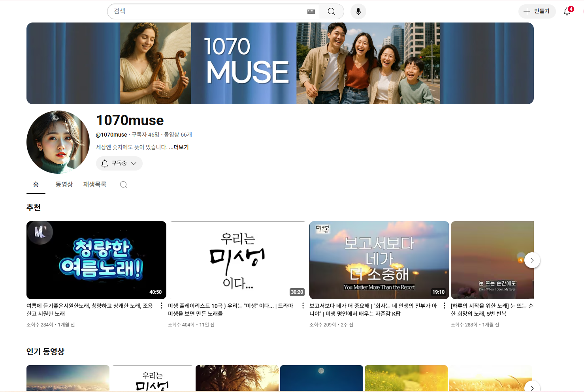Image resolution: width=584 pixels, height=392 pixels.
Task: Click the 인기 동영상 section heading
Action: tap(45, 352)
